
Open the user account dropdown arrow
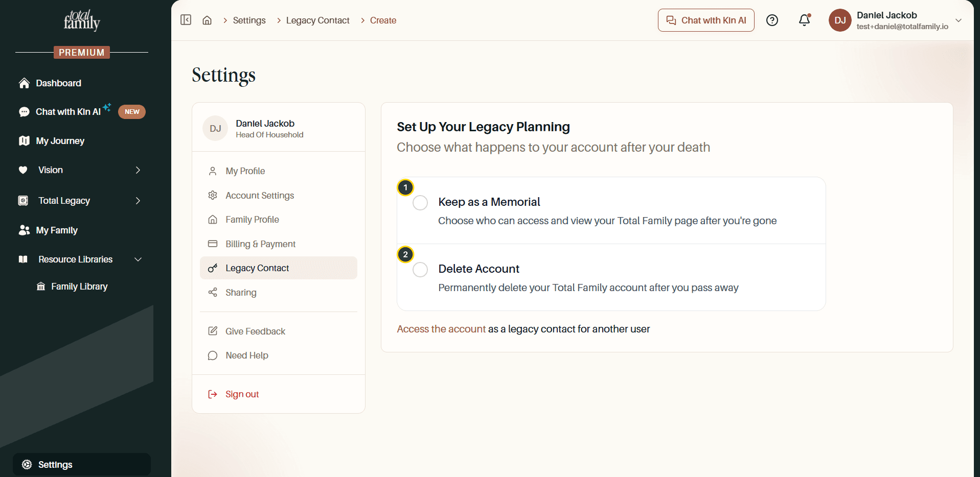pyautogui.click(x=959, y=20)
